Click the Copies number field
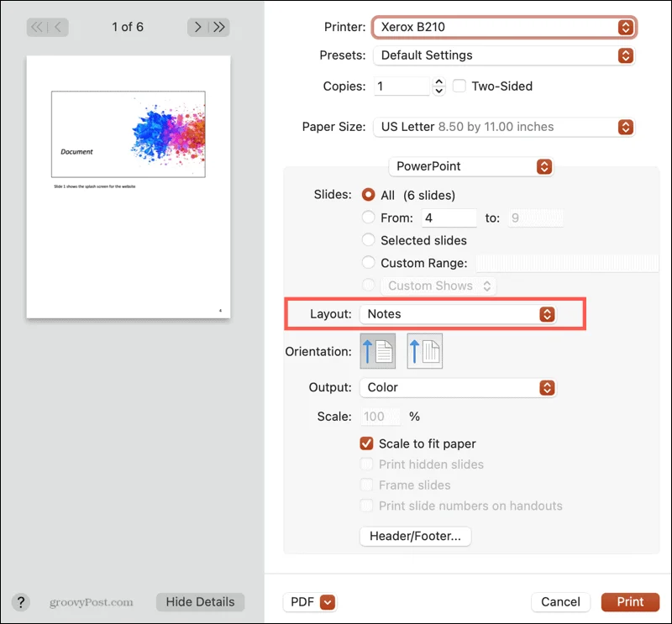The image size is (672, 624). click(402, 87)
